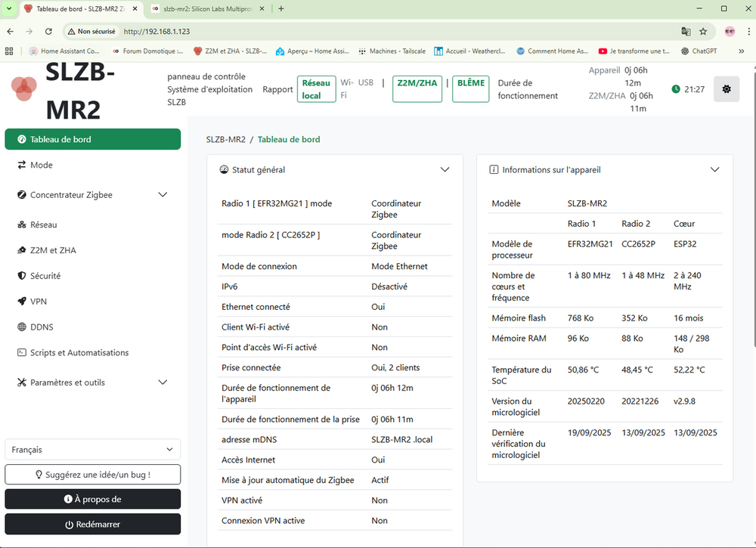Click the Oui, 2 clients value
The width and height of the screenshot is (756, 548).
(x=395, y=367)
